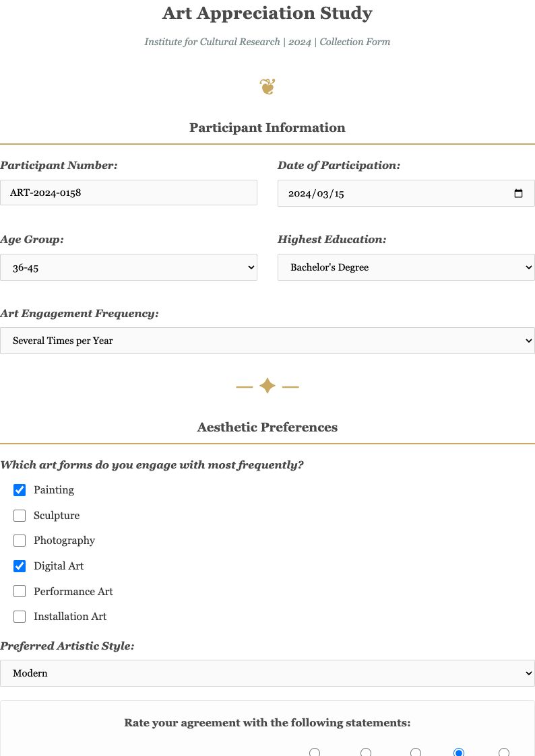Uncheck the Painting checkbox
535x756 pixels.
(x=20, y=490)
